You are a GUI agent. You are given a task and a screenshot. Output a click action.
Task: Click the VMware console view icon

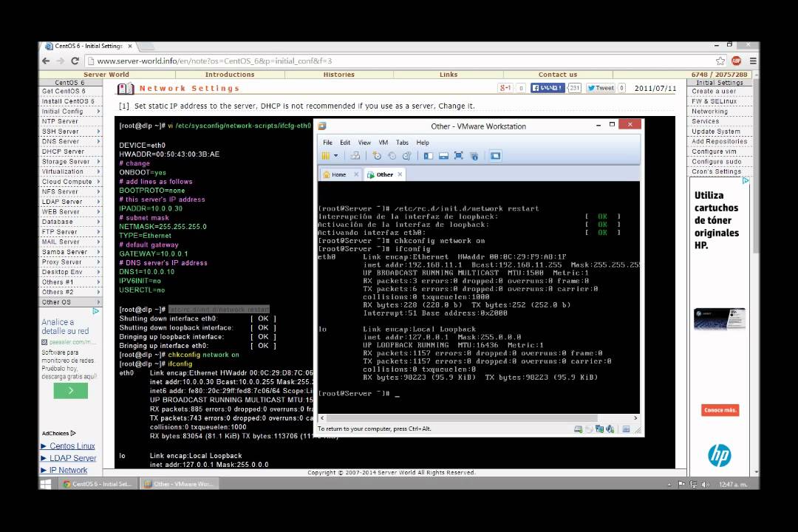point(495,156)
